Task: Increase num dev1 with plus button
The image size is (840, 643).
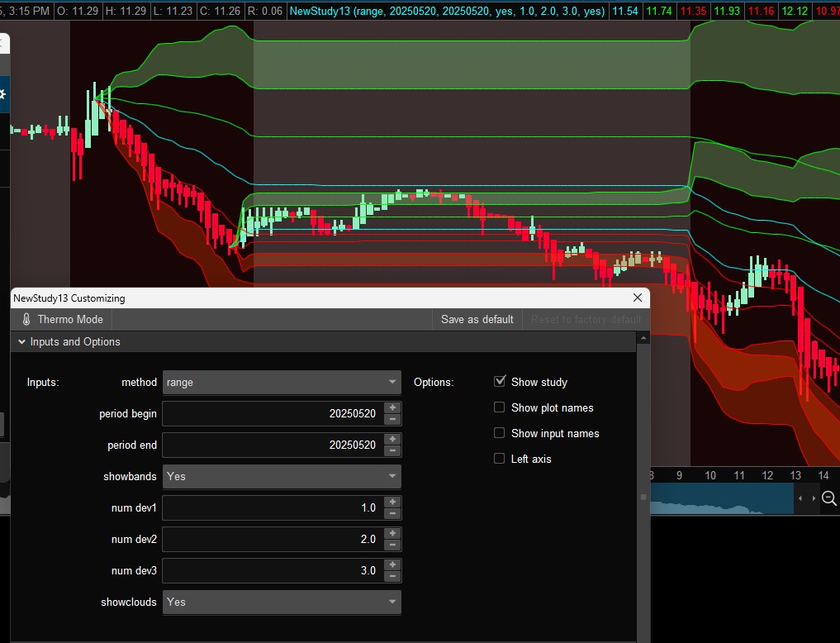Action: click(x=392, y=502)
